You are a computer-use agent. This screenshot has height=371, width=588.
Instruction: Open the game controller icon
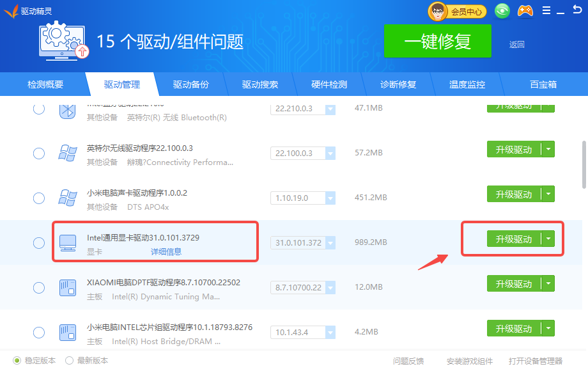coord(525,11)
